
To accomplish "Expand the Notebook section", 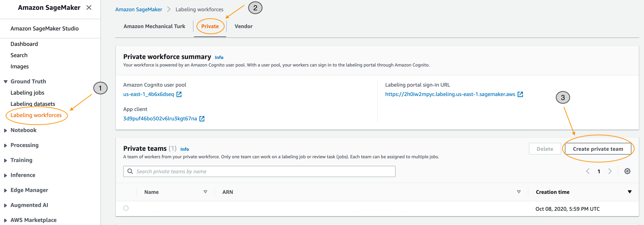I will pos(6,130).
